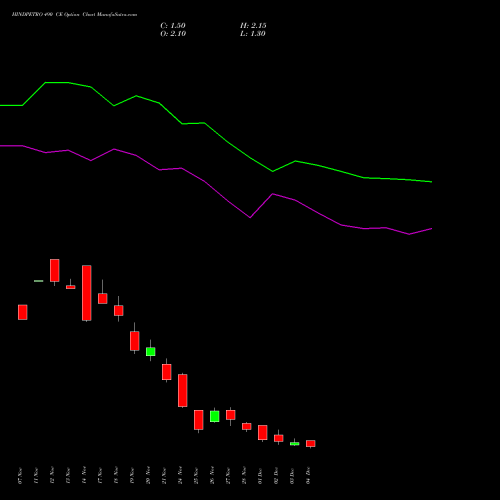This screenshot has height=500, width=500.
Task: Click the tall red candle above 14 Nov
Action: [x=87, y=293]
